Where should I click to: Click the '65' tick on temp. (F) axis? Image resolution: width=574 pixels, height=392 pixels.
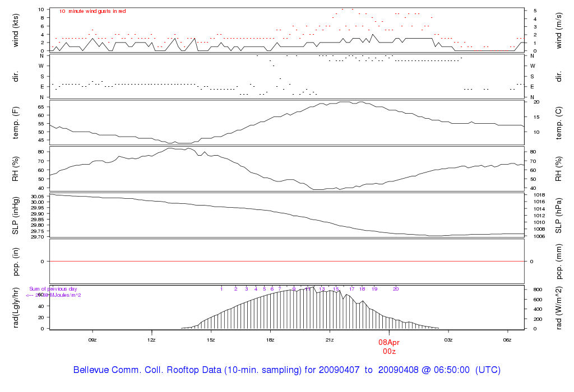tap(41, 107)
